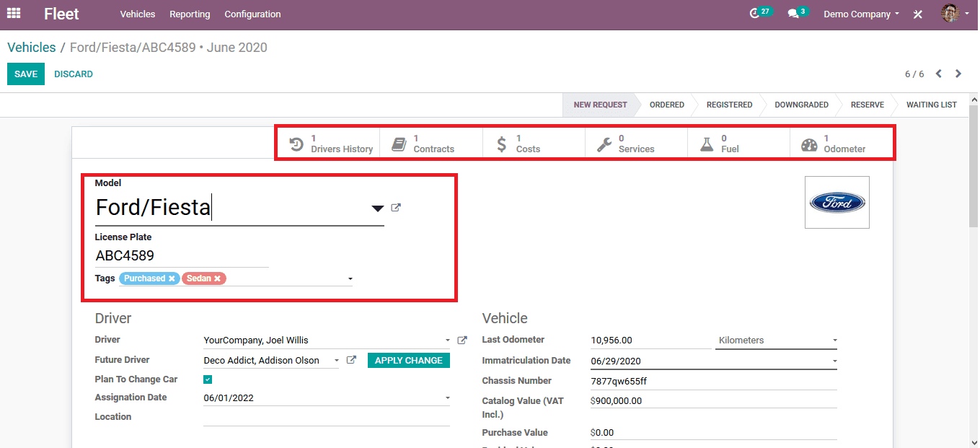Viewport: 980px width, 448px height.
Task: Open the apps grid menu icon
Action: [x=14, y=13]
